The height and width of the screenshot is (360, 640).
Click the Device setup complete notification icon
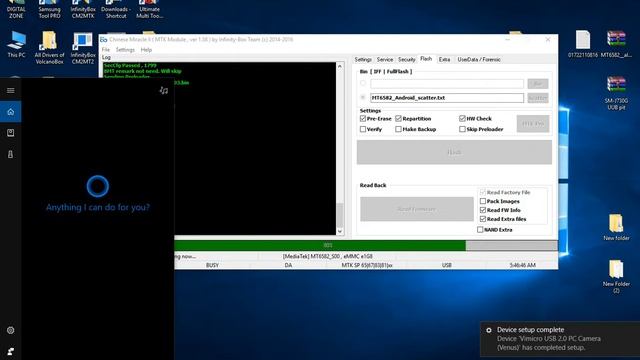[489, 330]
